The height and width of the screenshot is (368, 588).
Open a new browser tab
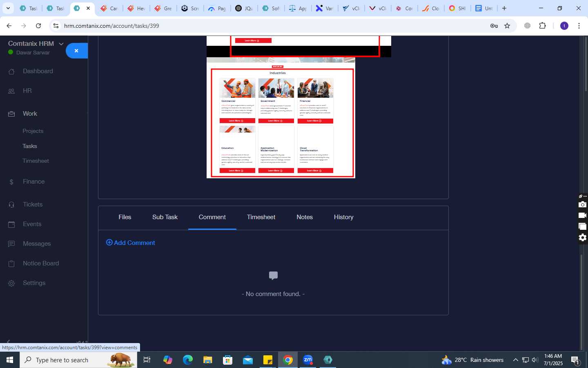504,8
